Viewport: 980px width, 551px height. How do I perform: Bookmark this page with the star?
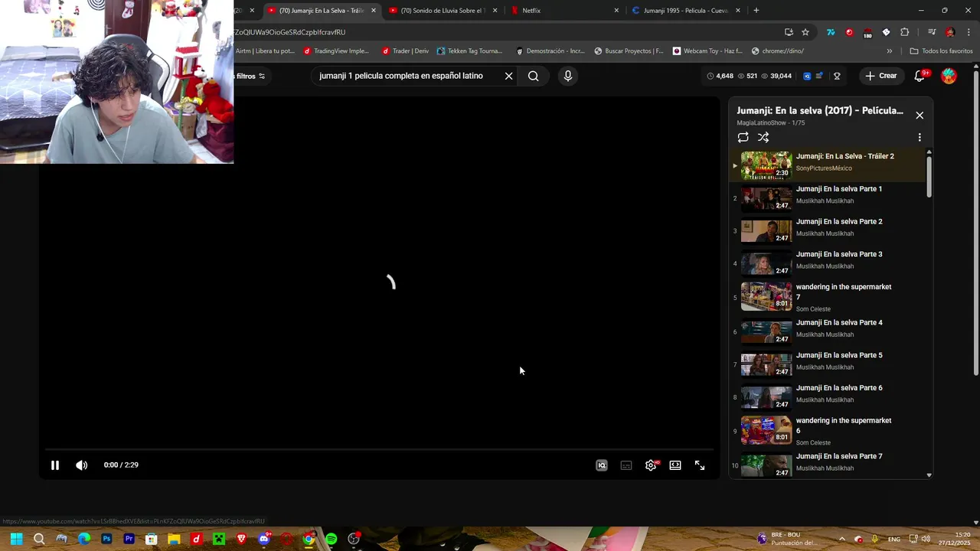(805, 32)
